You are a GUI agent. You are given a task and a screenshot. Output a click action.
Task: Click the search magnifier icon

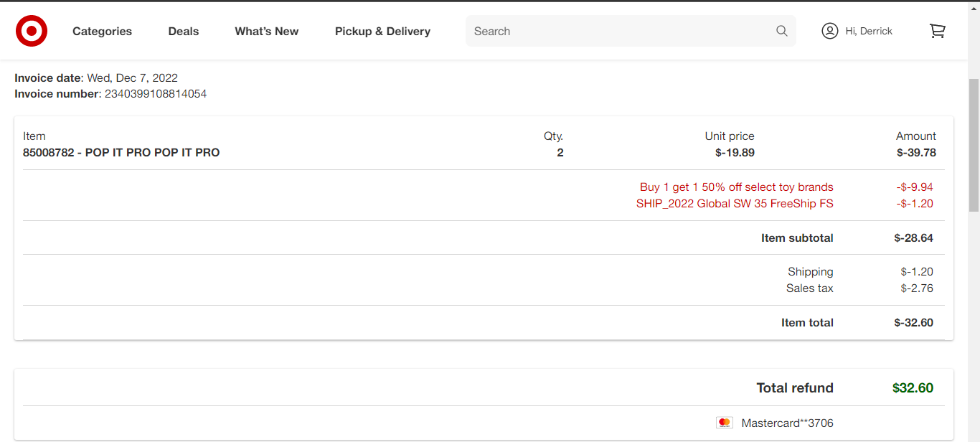click(781, 31)
